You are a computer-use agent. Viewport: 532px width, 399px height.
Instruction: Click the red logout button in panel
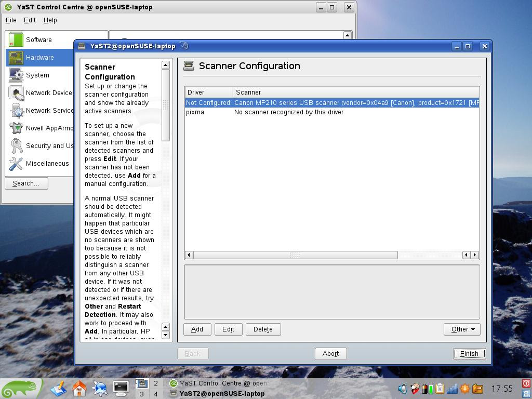tap(527, 383)
